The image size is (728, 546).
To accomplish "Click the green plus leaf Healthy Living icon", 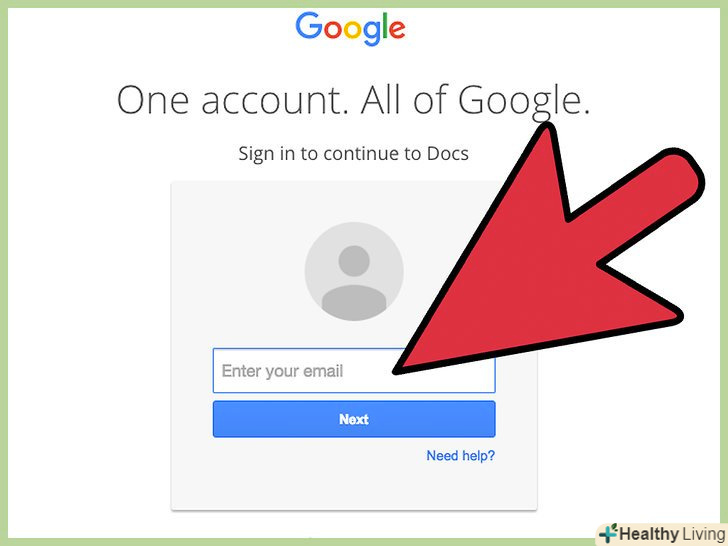I will tap(608, 533).
